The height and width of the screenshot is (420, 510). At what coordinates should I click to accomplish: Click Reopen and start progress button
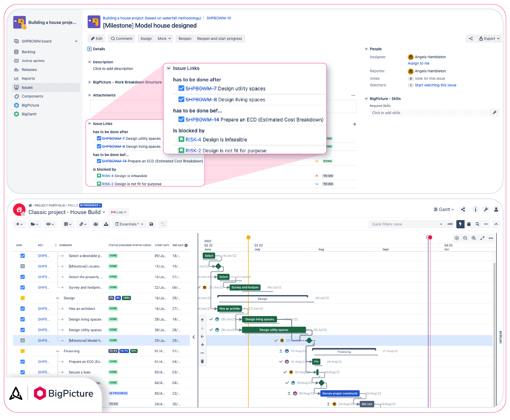[220, 39]
